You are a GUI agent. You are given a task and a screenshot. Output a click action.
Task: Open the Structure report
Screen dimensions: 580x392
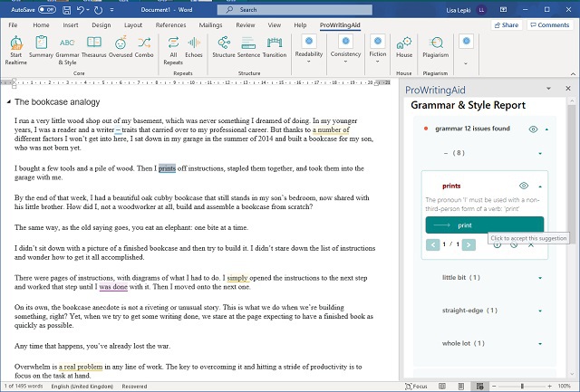(224, 47)
